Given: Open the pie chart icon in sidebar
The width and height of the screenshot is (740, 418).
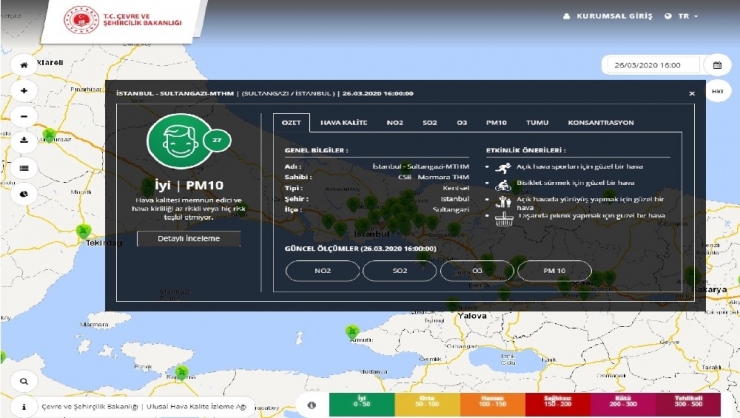Looking at the screenshot, I should tap(23, 193).
